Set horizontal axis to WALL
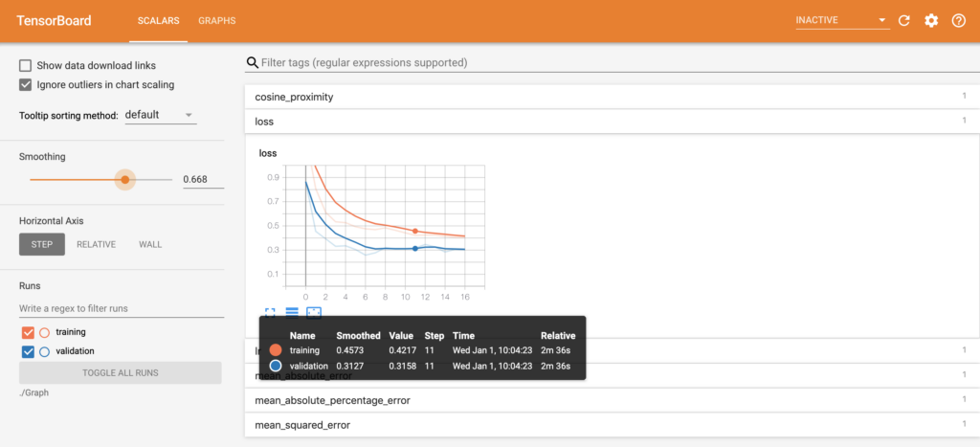 pos(150,244)
